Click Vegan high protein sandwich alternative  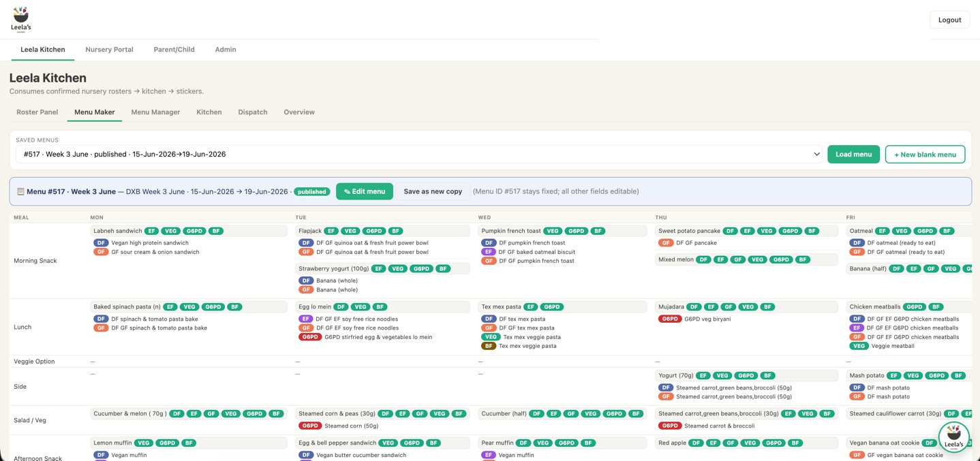pyautogui.click(x=150, y=243)
